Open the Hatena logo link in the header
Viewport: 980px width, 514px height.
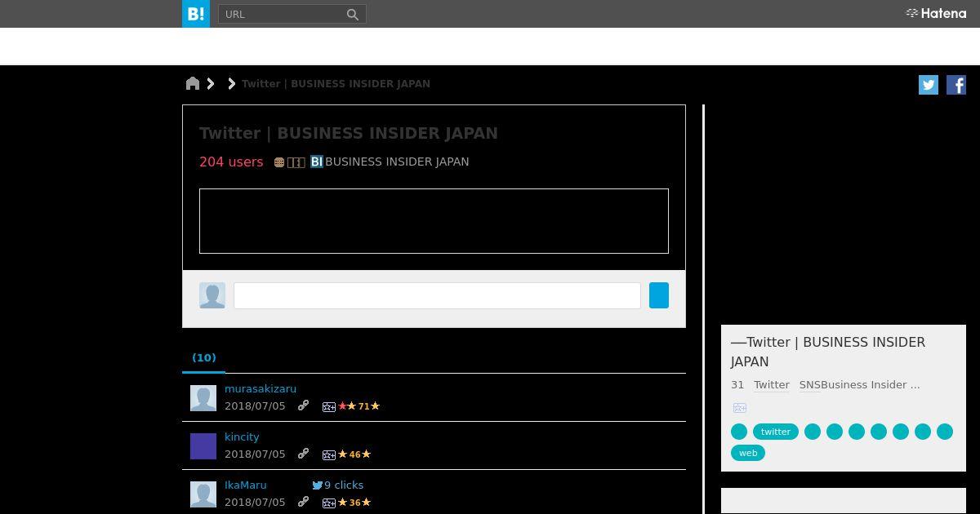point(936,13)
